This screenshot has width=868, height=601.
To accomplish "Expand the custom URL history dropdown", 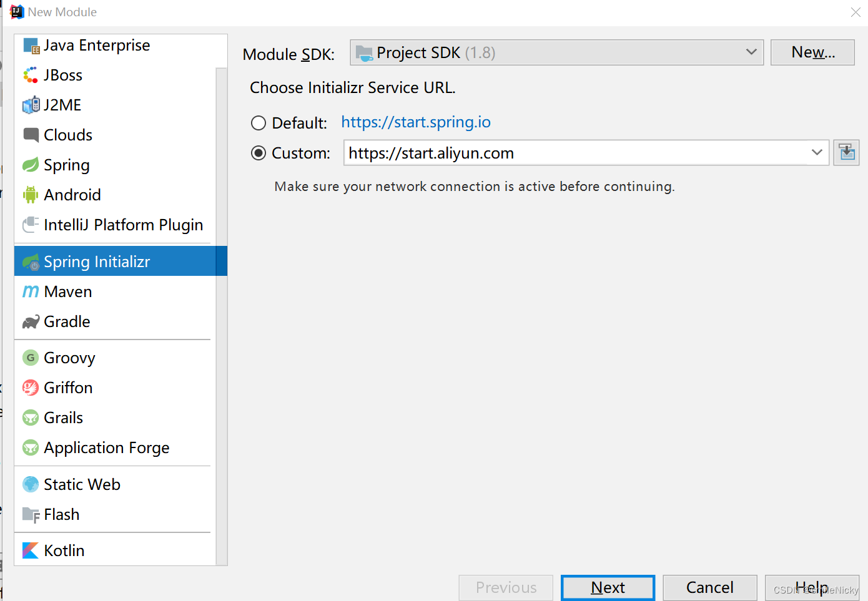I will 817,152.
